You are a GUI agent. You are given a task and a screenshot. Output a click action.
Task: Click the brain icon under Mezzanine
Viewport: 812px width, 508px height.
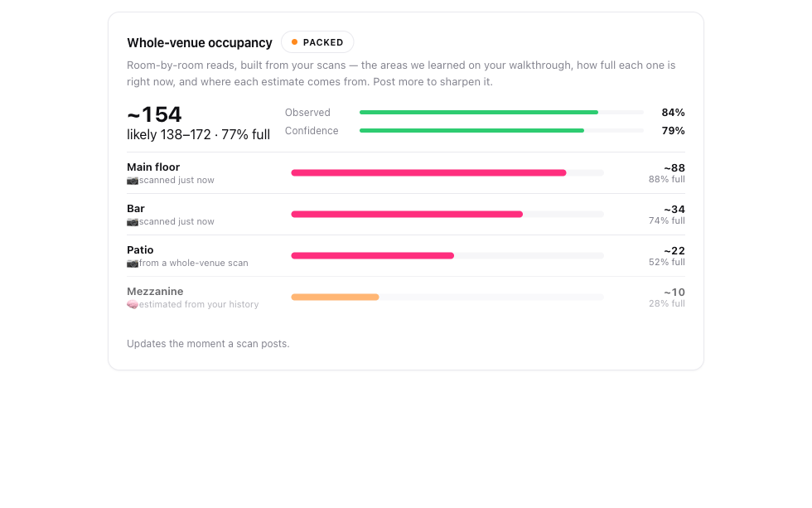[133, 304]
